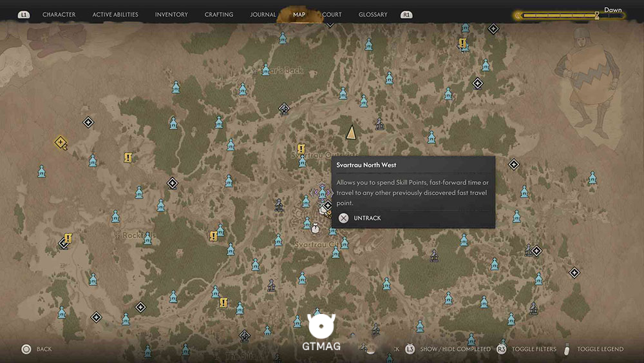Viewport: 644px width, 363px height.
Task: Switch to the Court tab
Action: coord(332,14)
